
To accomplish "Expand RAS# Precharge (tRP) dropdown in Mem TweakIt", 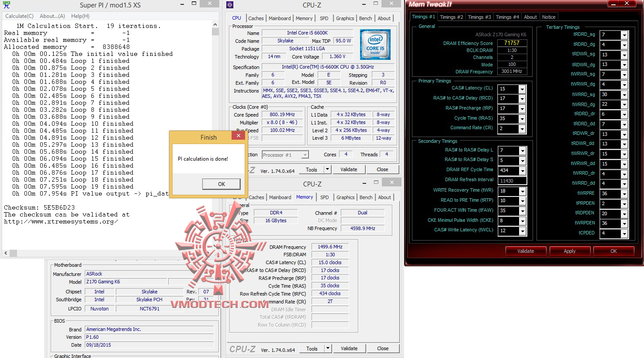I will tap(522, 109).
